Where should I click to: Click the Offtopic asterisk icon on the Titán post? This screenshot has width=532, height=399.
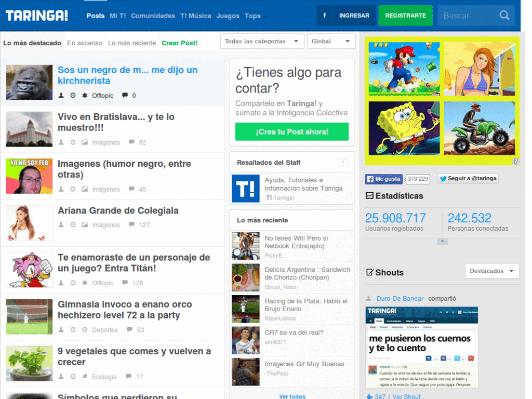point(85,283)
